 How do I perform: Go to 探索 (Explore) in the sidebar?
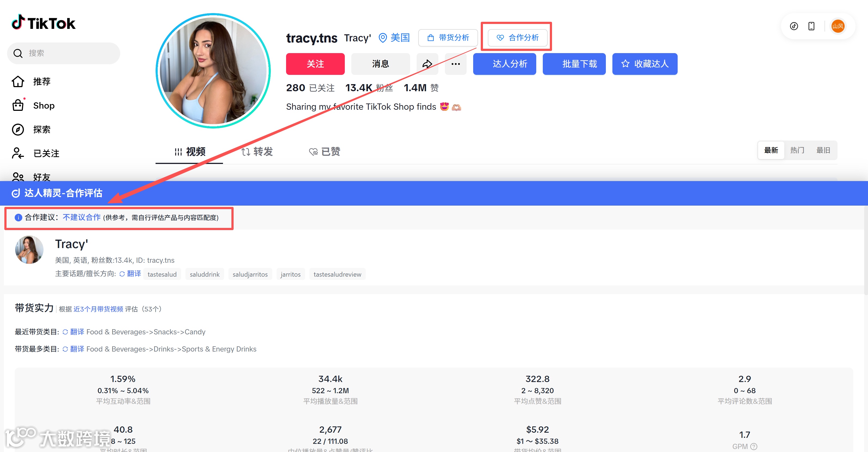pyautogui.click(x=41, y=130)
